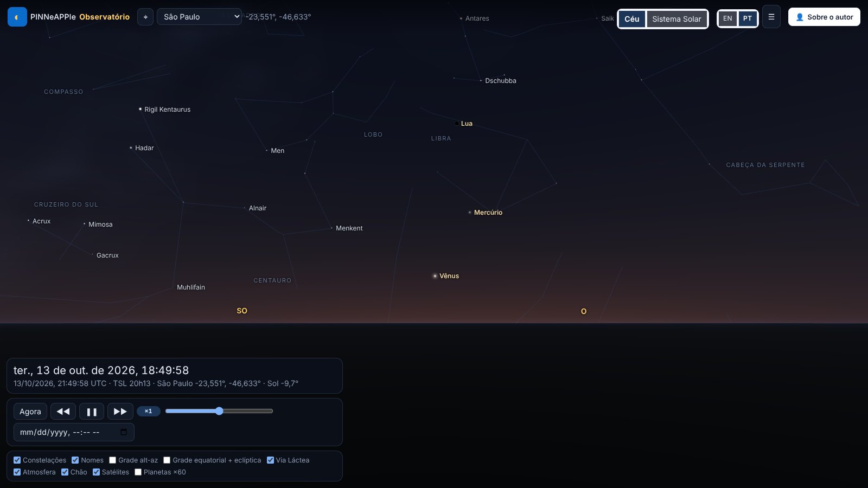Select the Mercúrio planet marker

click(470, 213)
